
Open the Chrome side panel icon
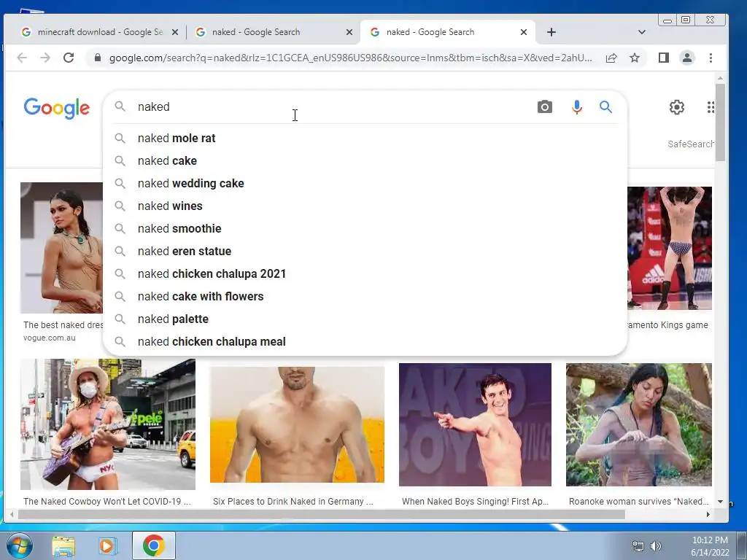click(664, 58)
